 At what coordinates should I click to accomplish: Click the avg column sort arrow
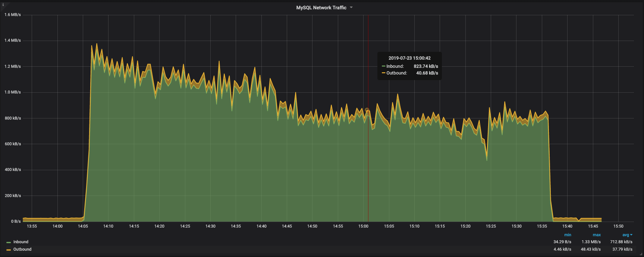point(631,235)
